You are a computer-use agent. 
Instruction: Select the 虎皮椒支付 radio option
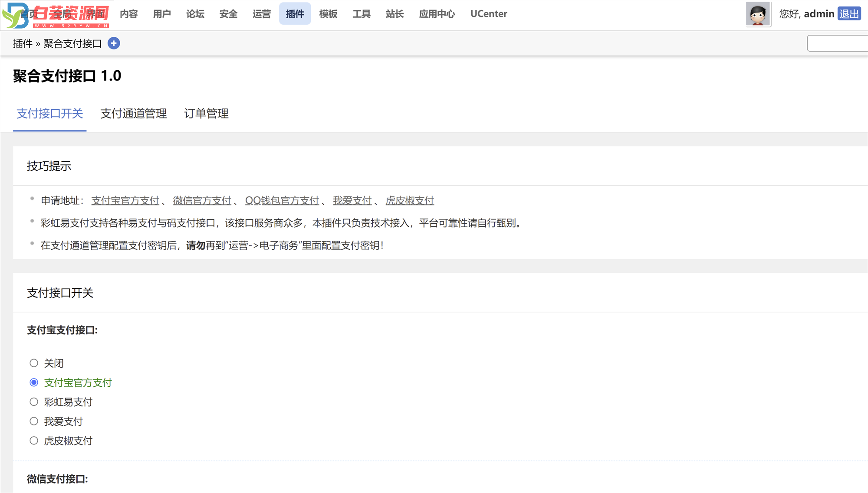tap(34, 441)
